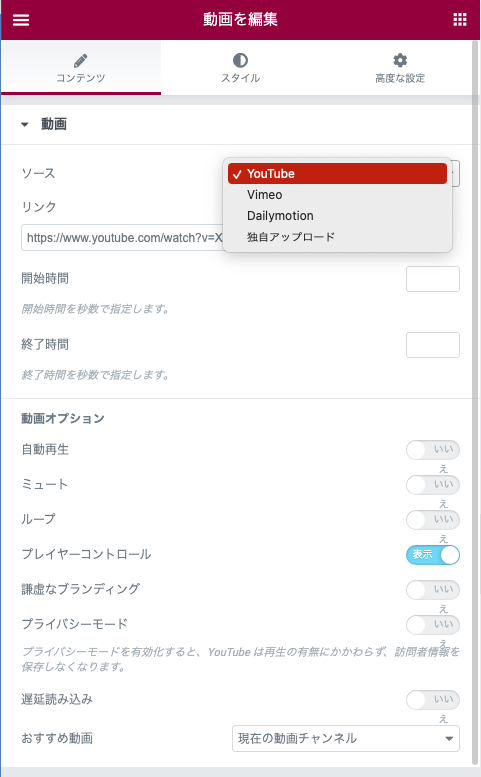The width and height of the screenshot is (481, 777).
Task: Click the YouTube link URL field
Action: pyautogui.click(x=122, y=238)
